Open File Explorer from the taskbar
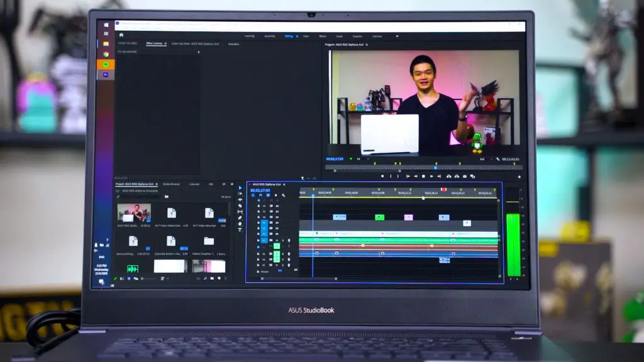The image size is (644, 362). tap(106, 44)
